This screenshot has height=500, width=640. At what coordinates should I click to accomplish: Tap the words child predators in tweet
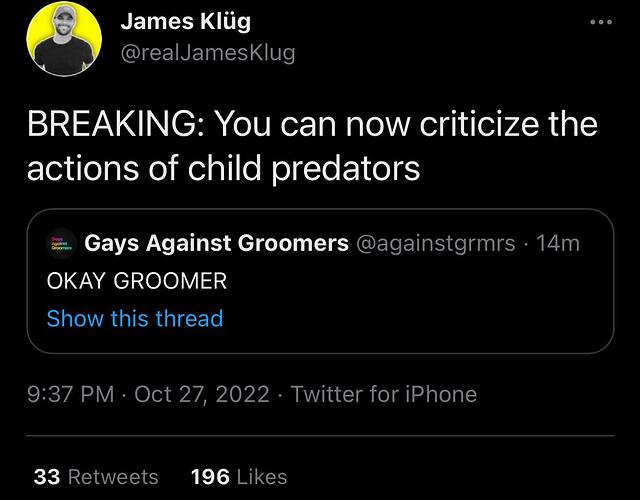point(304,168)
